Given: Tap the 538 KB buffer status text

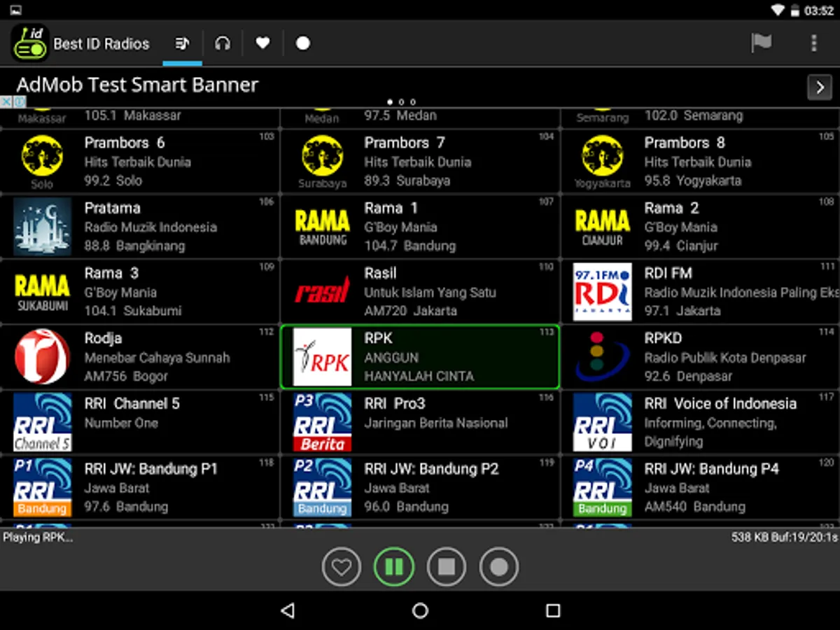Looking at the screenshot, I should [x=784, y=538].
